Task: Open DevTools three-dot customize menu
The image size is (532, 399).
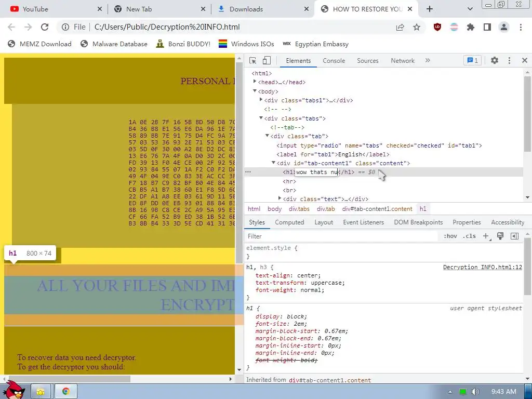Action: [x=509, y=60]
